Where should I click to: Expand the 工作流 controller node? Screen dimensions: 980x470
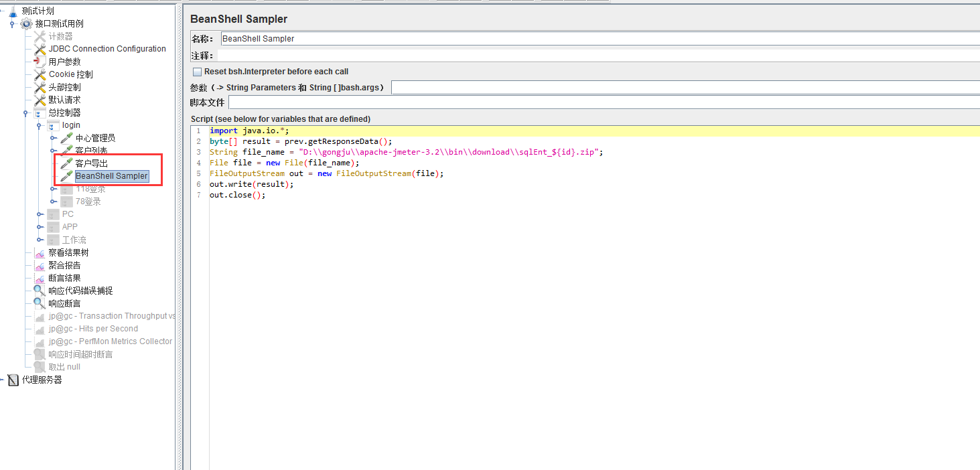coord(39,240)
